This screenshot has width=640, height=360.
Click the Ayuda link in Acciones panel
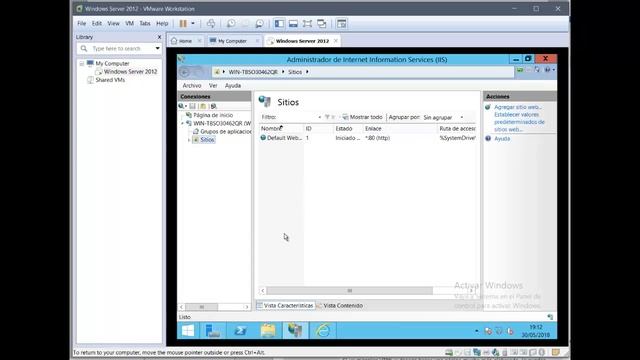coord(502,139)
